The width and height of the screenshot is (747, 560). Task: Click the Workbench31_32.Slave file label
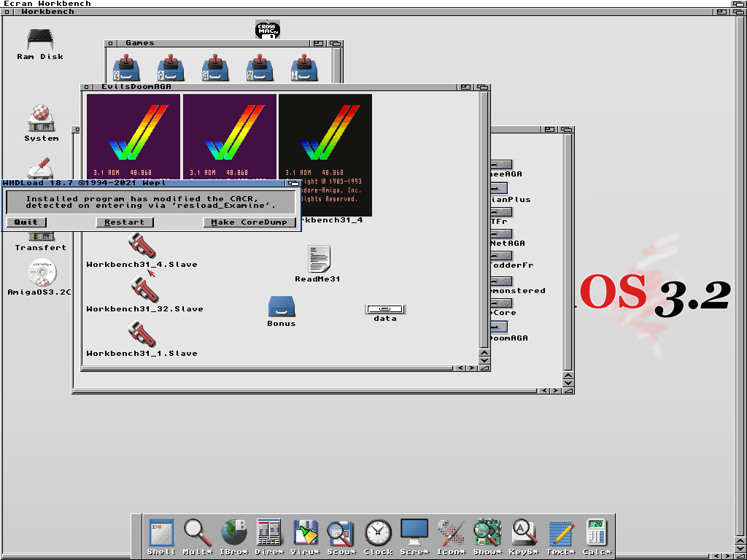145,309
